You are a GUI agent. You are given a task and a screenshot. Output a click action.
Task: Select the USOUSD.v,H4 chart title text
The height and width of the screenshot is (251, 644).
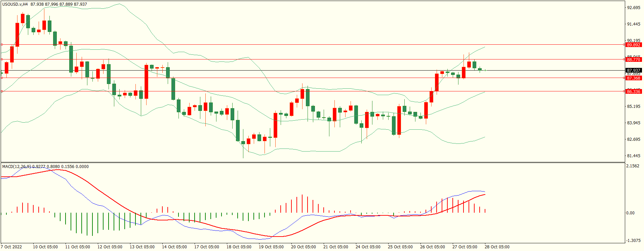point(15,4)
